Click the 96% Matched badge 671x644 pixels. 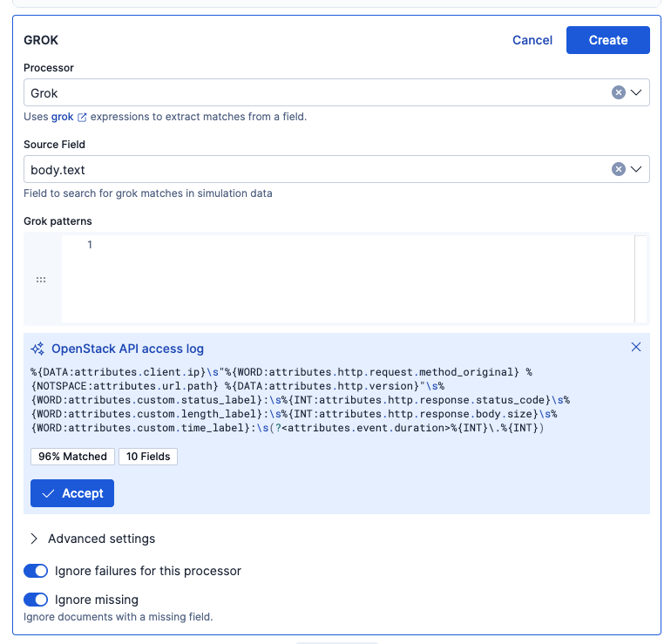(x=72, y=456)
